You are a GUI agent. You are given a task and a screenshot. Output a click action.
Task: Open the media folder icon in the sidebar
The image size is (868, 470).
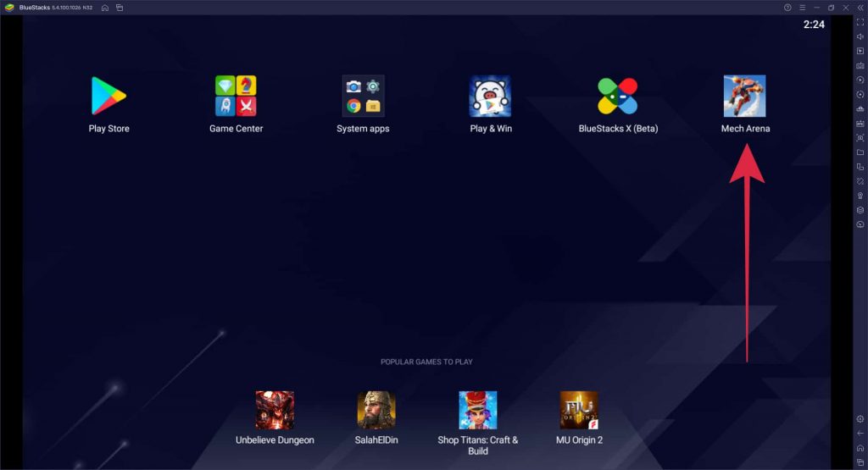[x=860, y=152]
